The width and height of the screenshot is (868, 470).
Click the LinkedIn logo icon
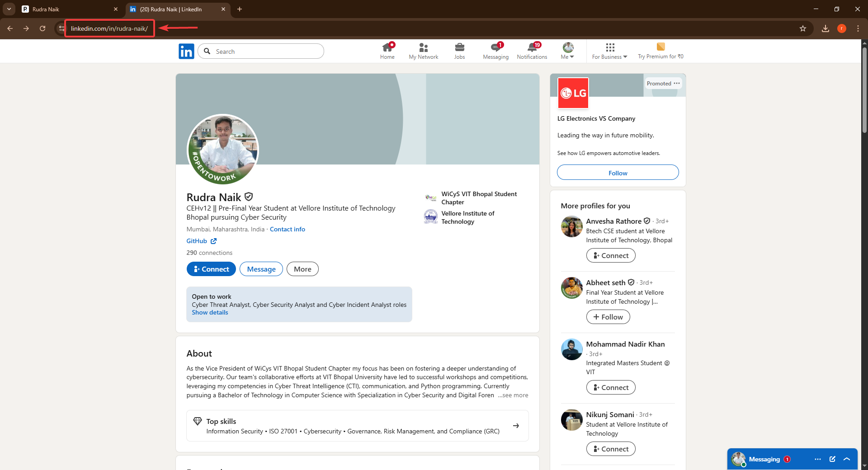[x=186, y=51]
